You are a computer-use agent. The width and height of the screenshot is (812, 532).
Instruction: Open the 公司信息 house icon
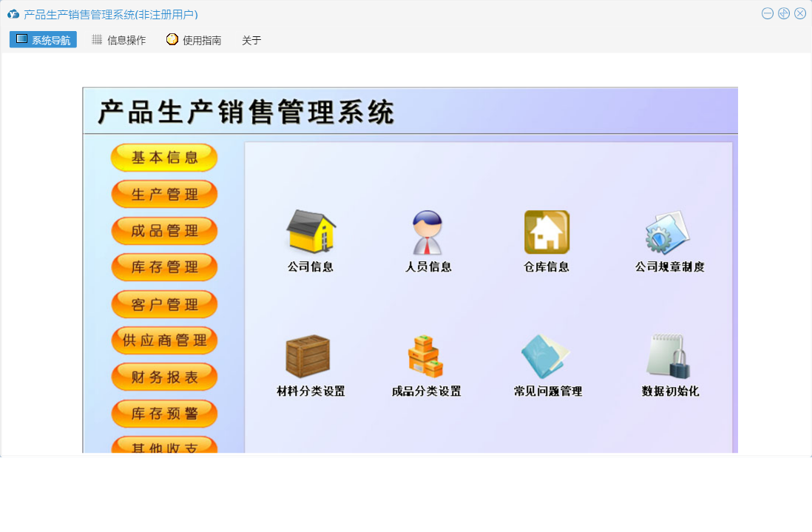(x=311, y=231)
